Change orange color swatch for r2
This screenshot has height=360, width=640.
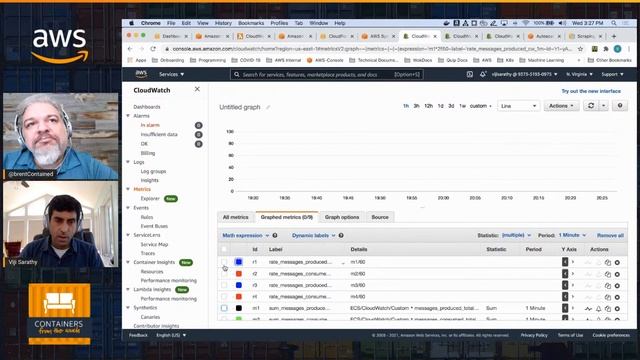pyautogui.click(x=239, y=273)
